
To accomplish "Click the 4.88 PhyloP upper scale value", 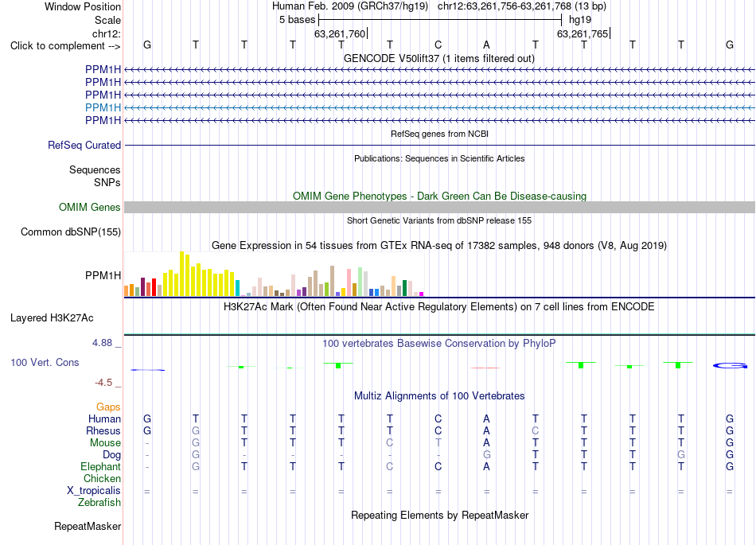I will click(x=102, y=343).
